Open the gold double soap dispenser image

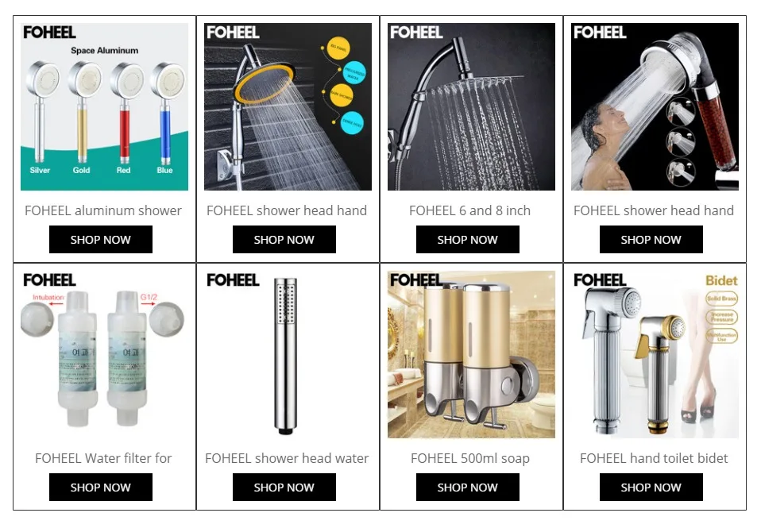471,354
